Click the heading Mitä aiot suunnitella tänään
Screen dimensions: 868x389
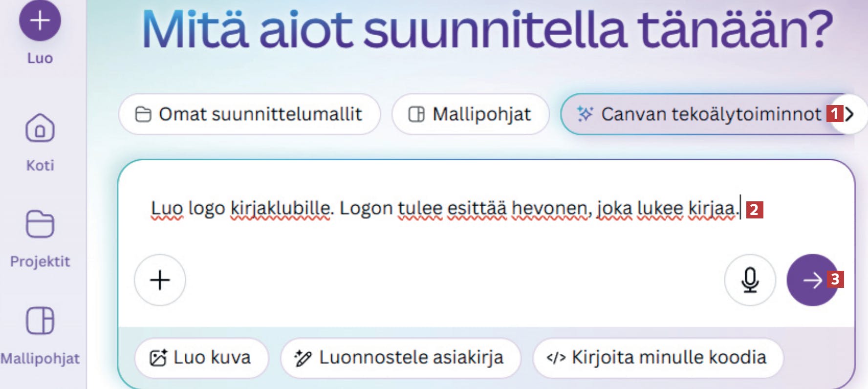[487, 30]
